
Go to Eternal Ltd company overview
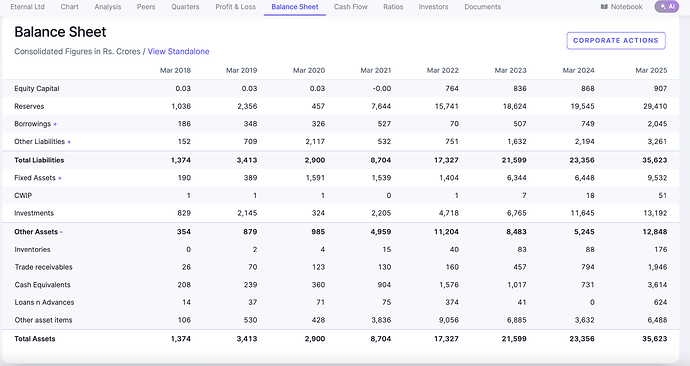27,7
